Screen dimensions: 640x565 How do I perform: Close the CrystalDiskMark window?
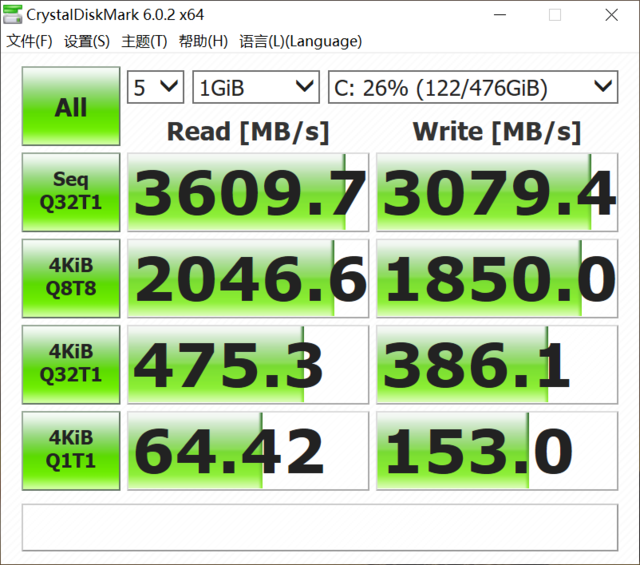click(611, 15)
